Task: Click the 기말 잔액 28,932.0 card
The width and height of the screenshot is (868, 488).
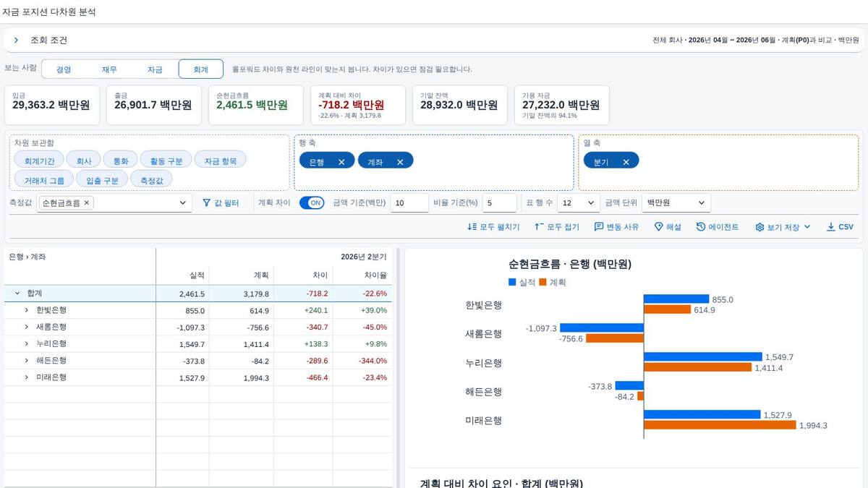Action: (461, 105)
